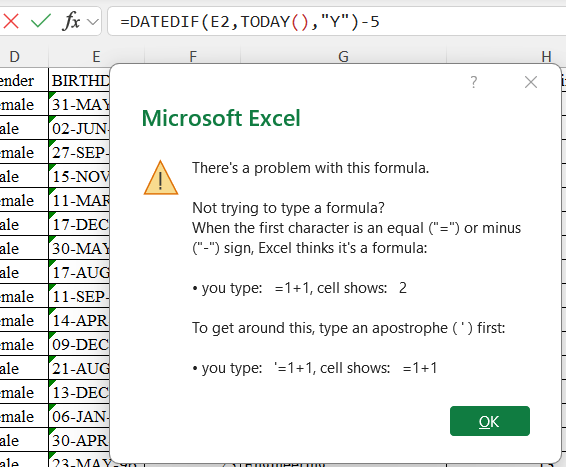
Task: Click the orange warning triangle icon
Action: point(161,178)
